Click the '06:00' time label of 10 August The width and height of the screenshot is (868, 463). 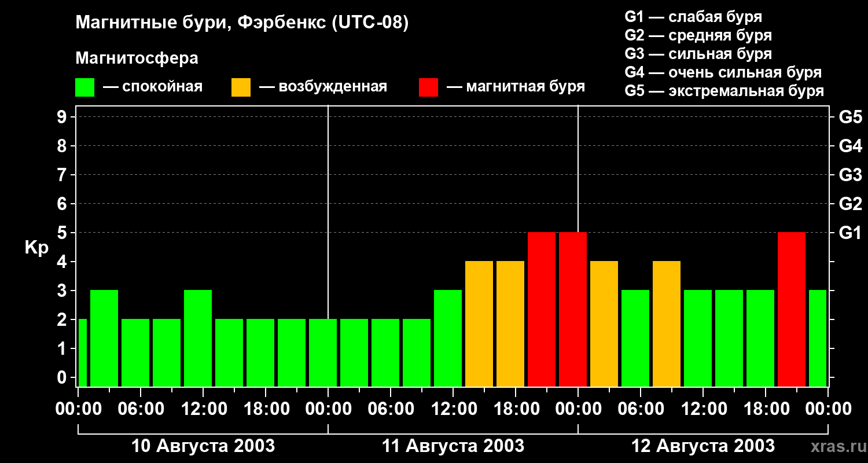(141, 409)
